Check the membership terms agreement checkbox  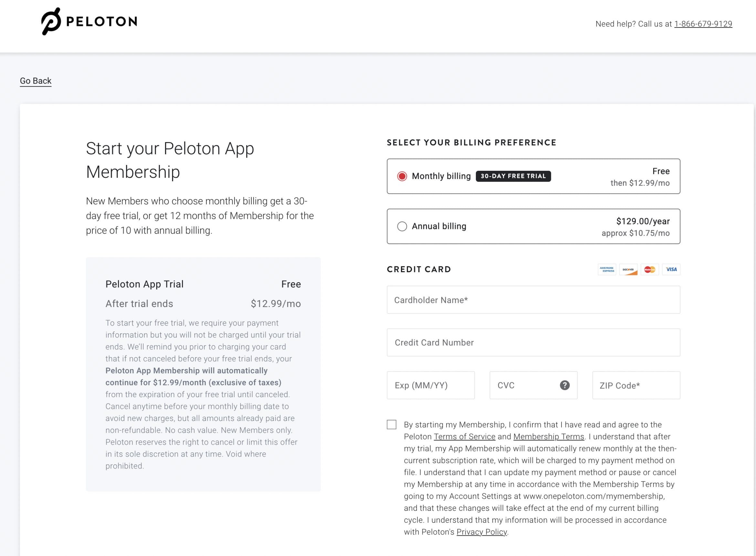[392, 424]
